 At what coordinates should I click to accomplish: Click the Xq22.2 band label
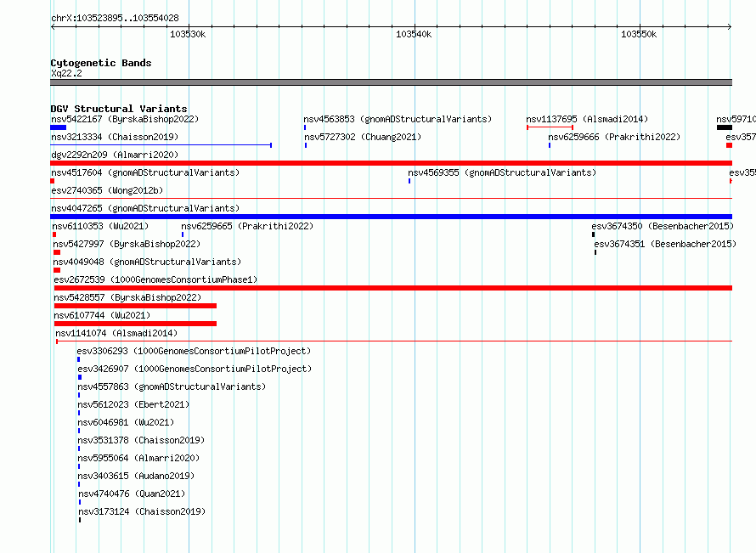coord(66,73)
